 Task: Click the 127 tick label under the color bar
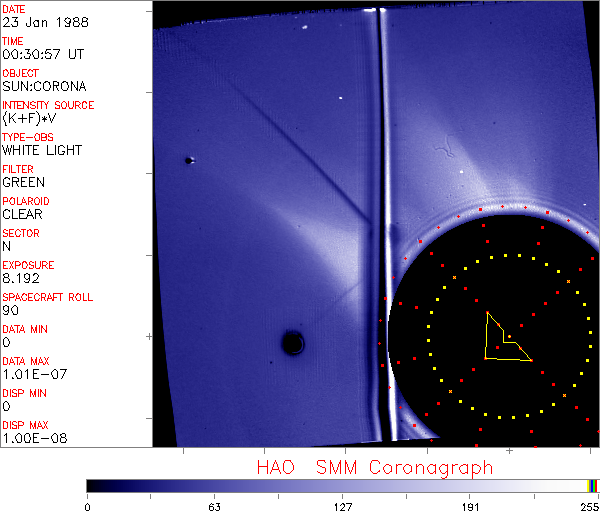coord(343,506)
